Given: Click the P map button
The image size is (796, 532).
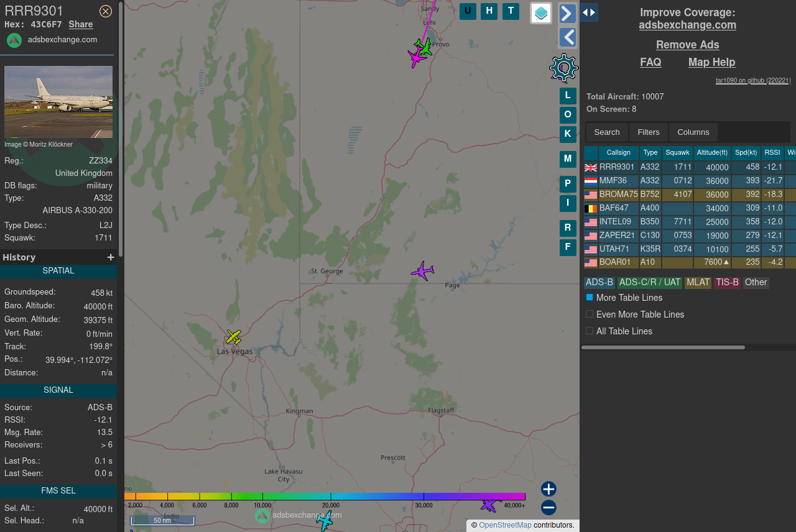Looking at the screenshot, I should point(568,184).
